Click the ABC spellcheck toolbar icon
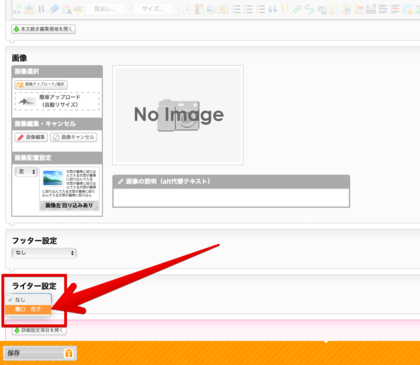This screenshot has height=365, width=420. [78, 9]
